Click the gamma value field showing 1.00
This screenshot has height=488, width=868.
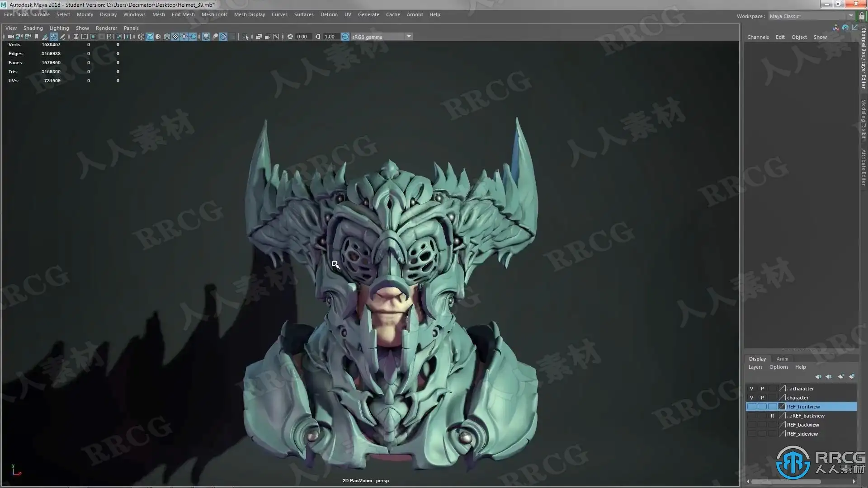tap(330, 37)
